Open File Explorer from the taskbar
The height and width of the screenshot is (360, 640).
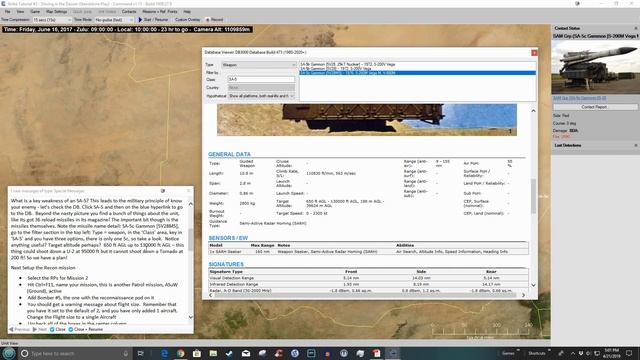coord(213,353)
